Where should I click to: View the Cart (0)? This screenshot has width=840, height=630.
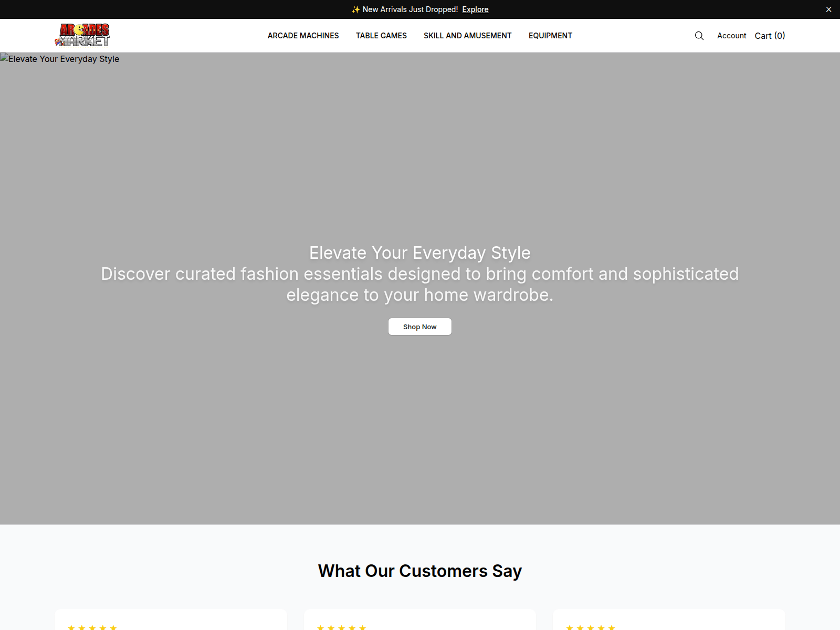770,36
